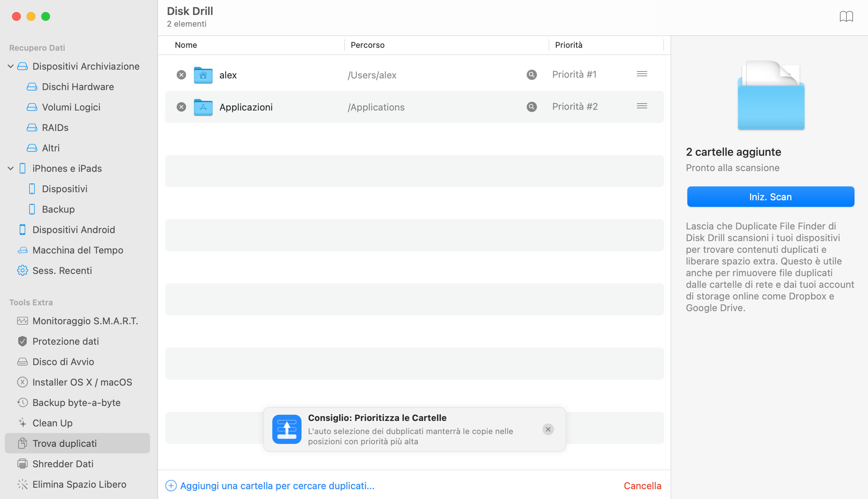This screenshot has width=868, height=499.
Task: Select Trova duplicati in sidebar
Action: coord(77,443)
